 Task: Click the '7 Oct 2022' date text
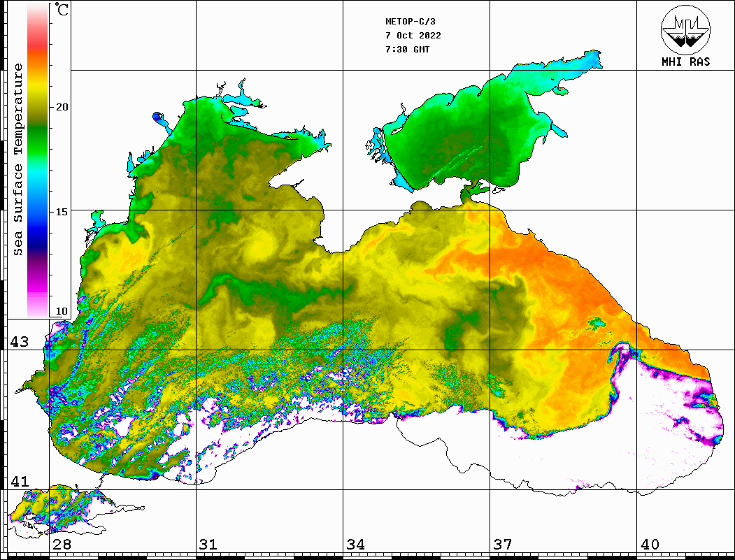click(x=413, y=36)
